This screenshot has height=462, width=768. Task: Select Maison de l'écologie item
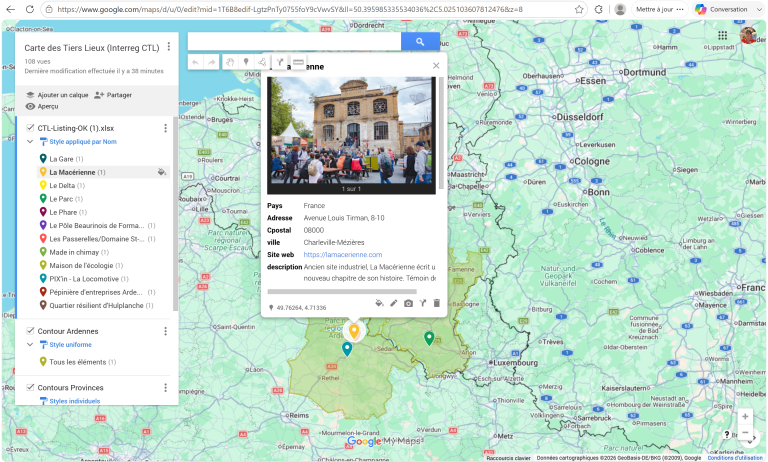click(81, 266)
